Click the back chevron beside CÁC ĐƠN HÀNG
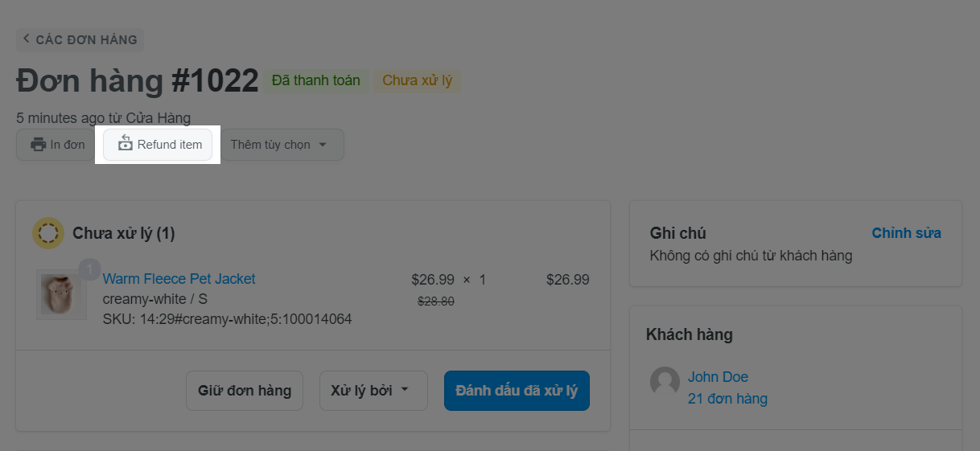 coord(27,39)
